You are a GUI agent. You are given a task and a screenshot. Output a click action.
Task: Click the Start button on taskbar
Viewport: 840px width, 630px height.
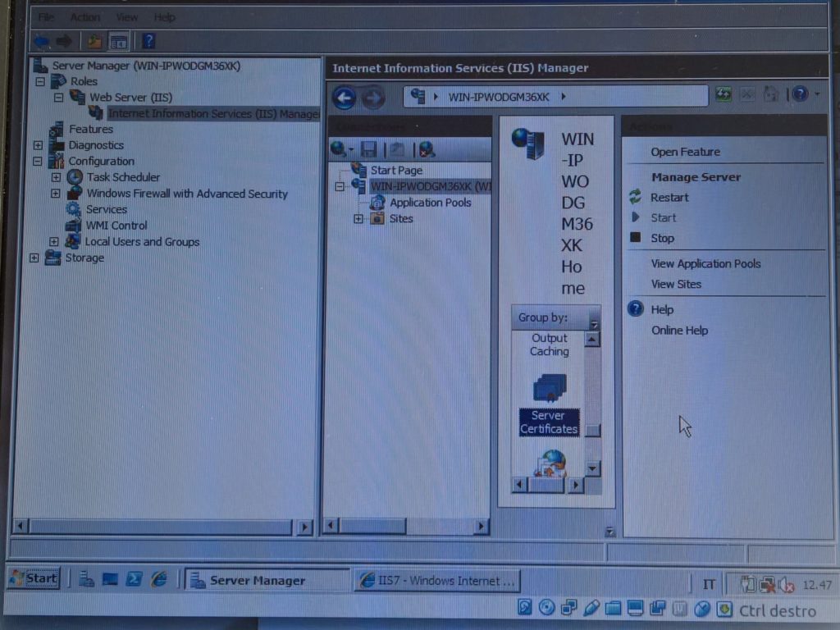pyautogui.click(x=34, y=578)
